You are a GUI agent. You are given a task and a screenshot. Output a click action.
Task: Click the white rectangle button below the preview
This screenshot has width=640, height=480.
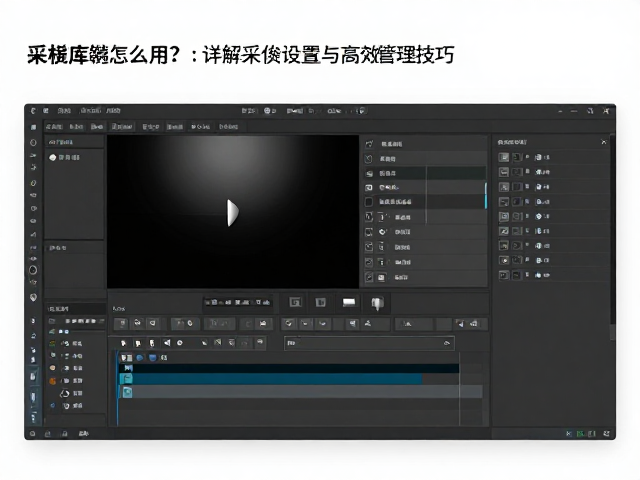[349, 302]
